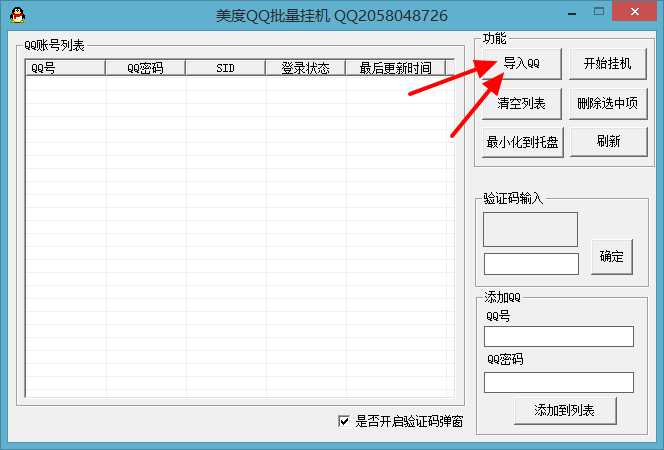Screen dimensions: 664x450
Task: Confirm captcha with 确定 button
Action: click(611, 257)
